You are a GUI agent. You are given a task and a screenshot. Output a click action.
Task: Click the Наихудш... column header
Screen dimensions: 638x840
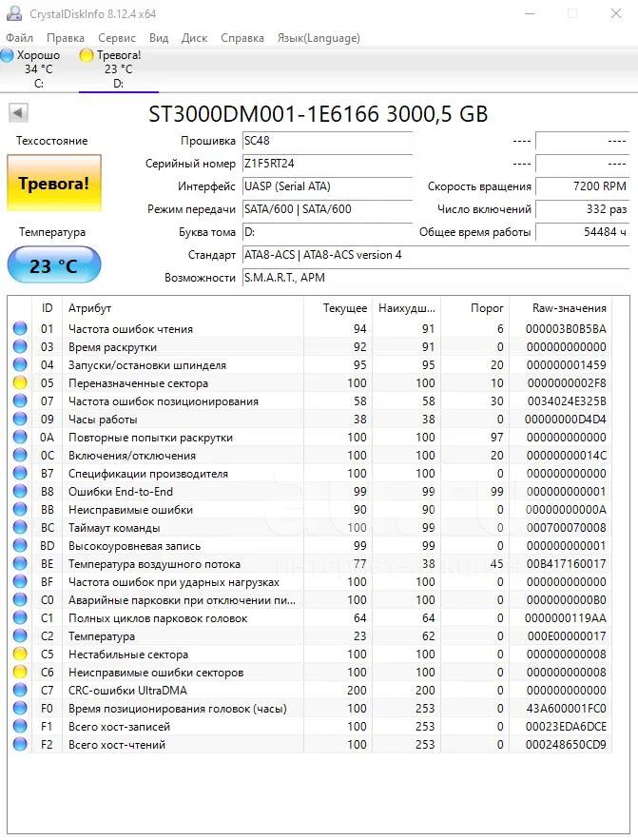(x=407, y=308)
